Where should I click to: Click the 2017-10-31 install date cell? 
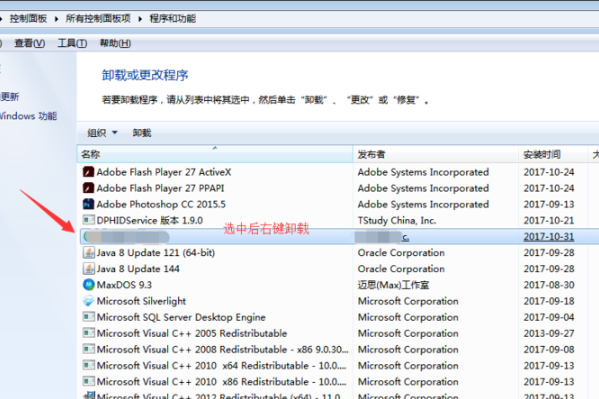549,237
